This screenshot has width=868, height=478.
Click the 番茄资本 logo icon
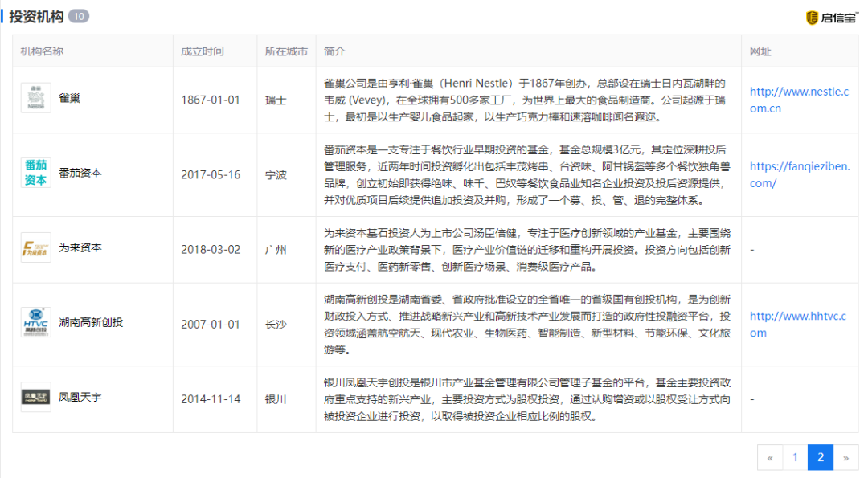coord(36,173)
